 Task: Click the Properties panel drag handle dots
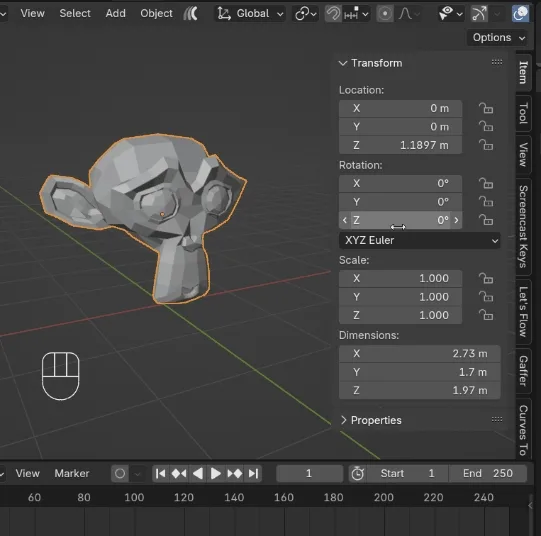tap(497, 419)
